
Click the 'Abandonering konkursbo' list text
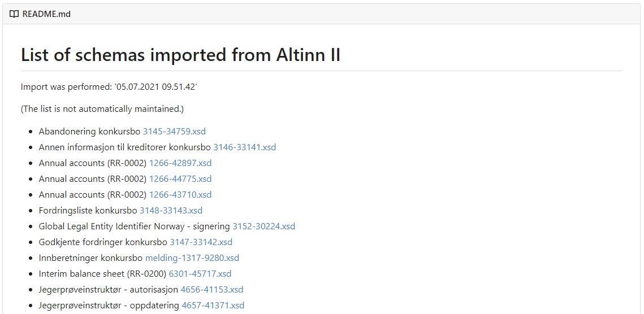(x=89, y=132)
